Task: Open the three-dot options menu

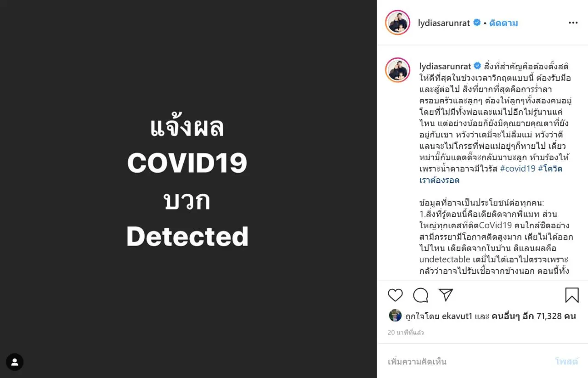Action: [x=573, y=23]
